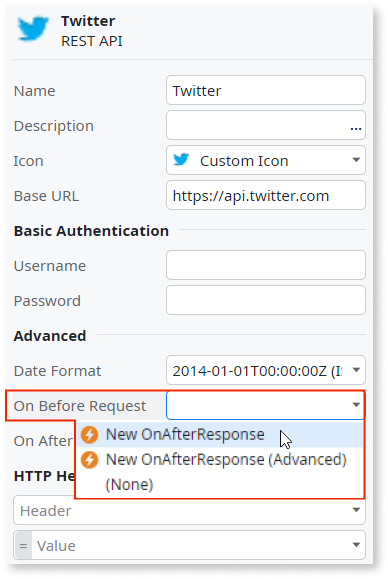
Task: Click the Base URL label
Action: click(46, 196)
